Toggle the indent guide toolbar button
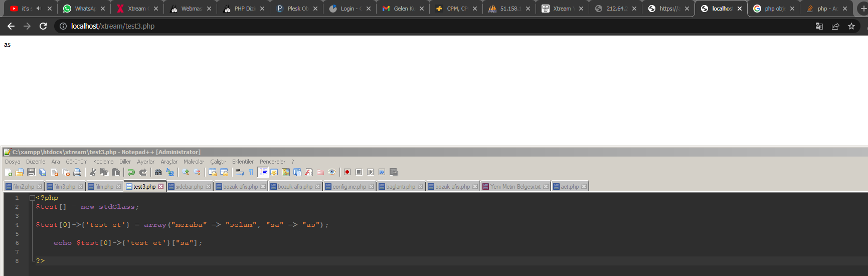868x276 pixels. [263, 172]
